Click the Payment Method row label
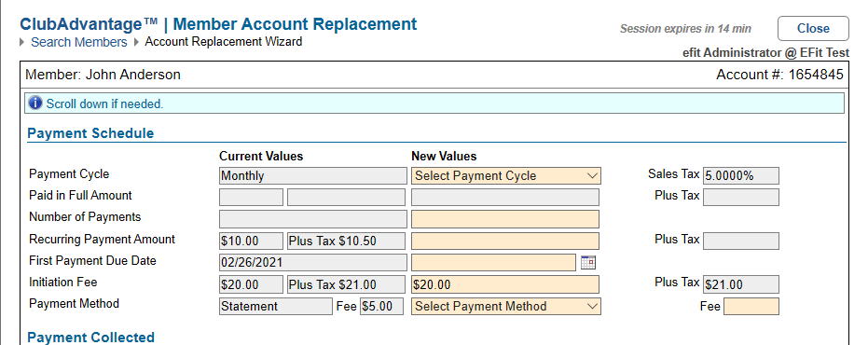The width and height of the screenshot is (868, 345). point(75,303)
